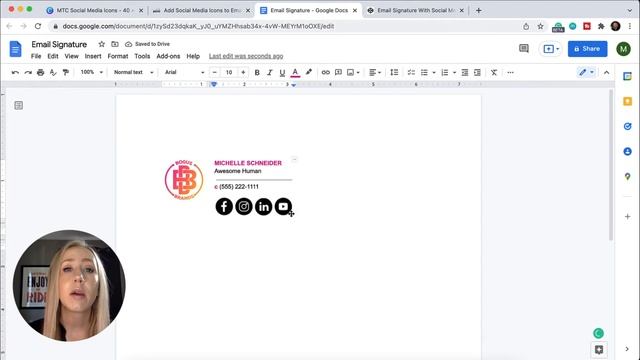The height and width of the screenshot is (360, 640).
Task: Get add-ons with plus icon
Action: [x=627, y=217]
